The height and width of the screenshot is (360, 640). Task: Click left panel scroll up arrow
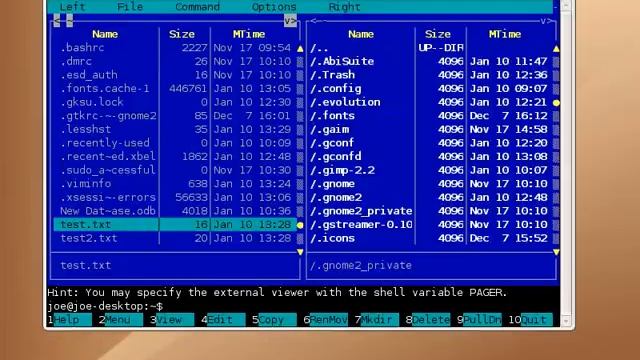pos(300,48)
